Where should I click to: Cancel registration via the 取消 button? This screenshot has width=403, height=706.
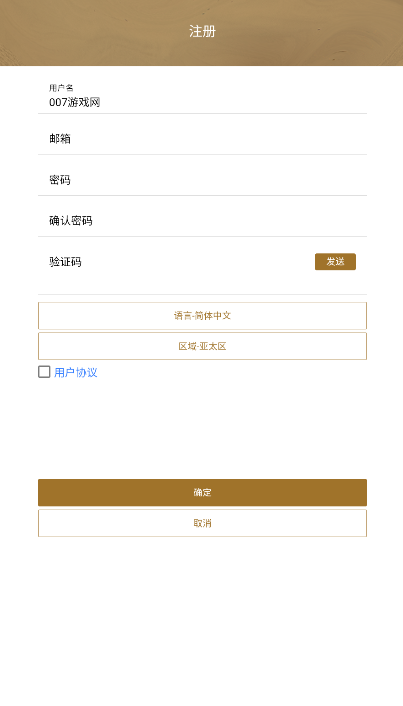202,523
